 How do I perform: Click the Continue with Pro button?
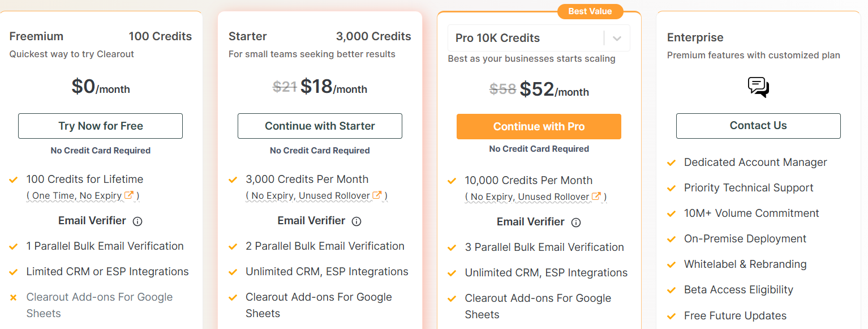(x=539, y=126)
